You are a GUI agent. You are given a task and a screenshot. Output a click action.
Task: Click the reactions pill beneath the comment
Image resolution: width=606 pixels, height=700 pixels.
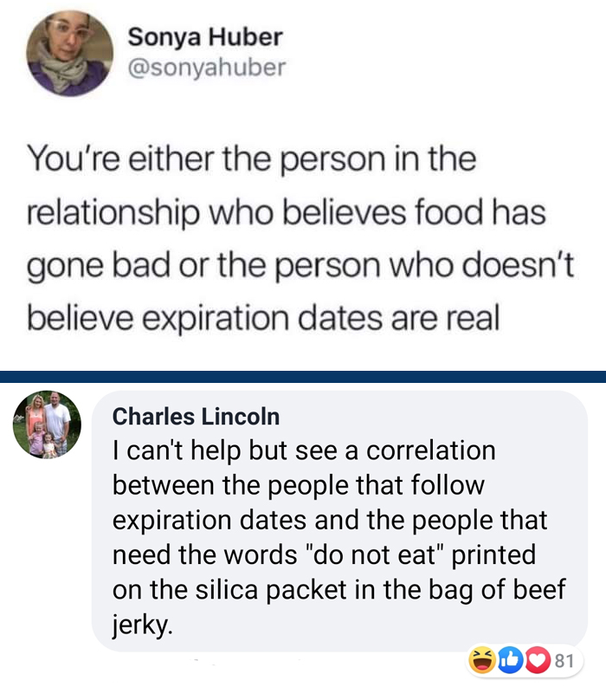pyautogui.click(x=525, y=660)
